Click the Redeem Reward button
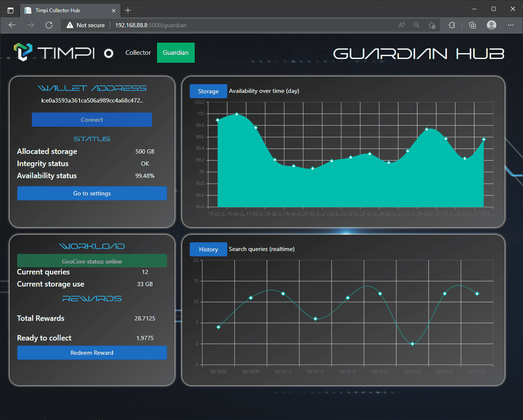 click(92, 353)
